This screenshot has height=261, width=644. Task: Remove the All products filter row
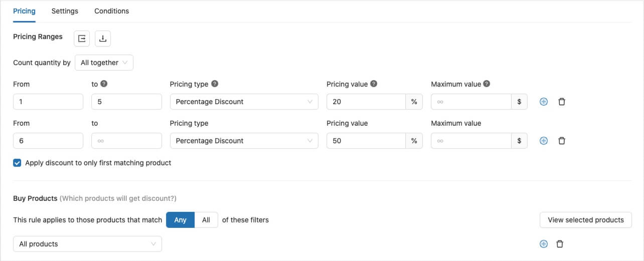pos(560,244)
